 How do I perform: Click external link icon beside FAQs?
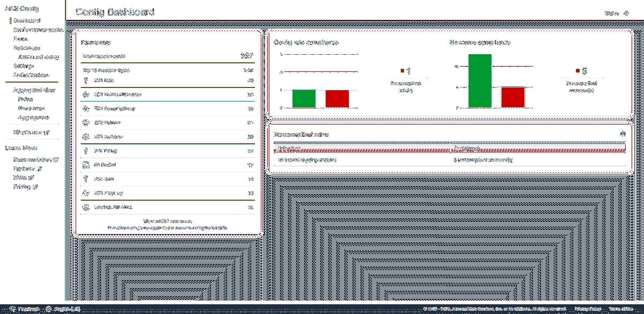click(x=31, y=178)
